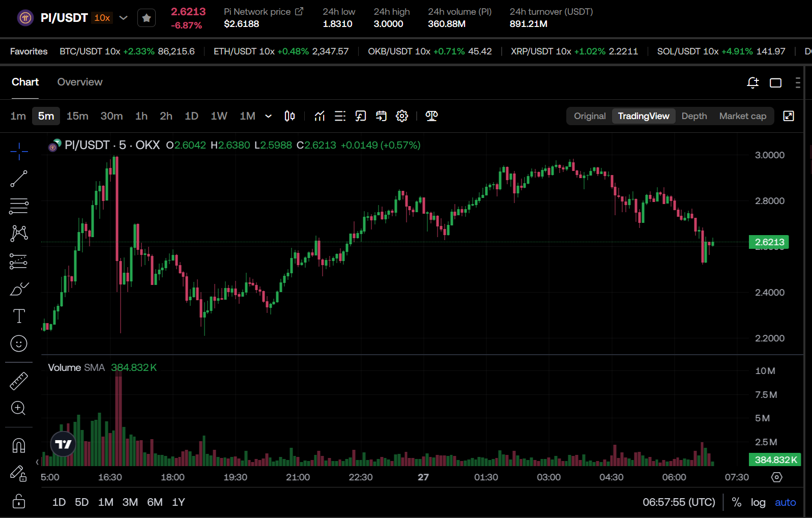Screen dimensions: 812x518
Task: Select the 6M date range at bottom
Action: [155, 502]
